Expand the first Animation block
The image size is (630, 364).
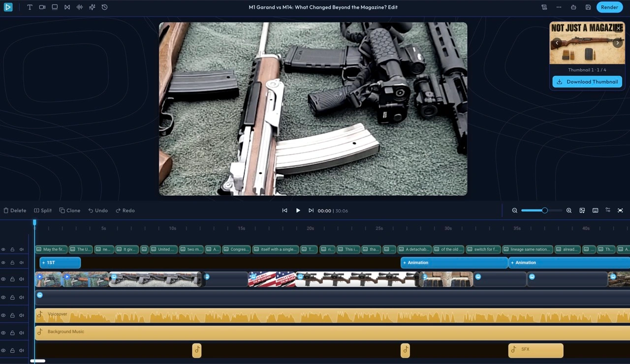(454, 263)
